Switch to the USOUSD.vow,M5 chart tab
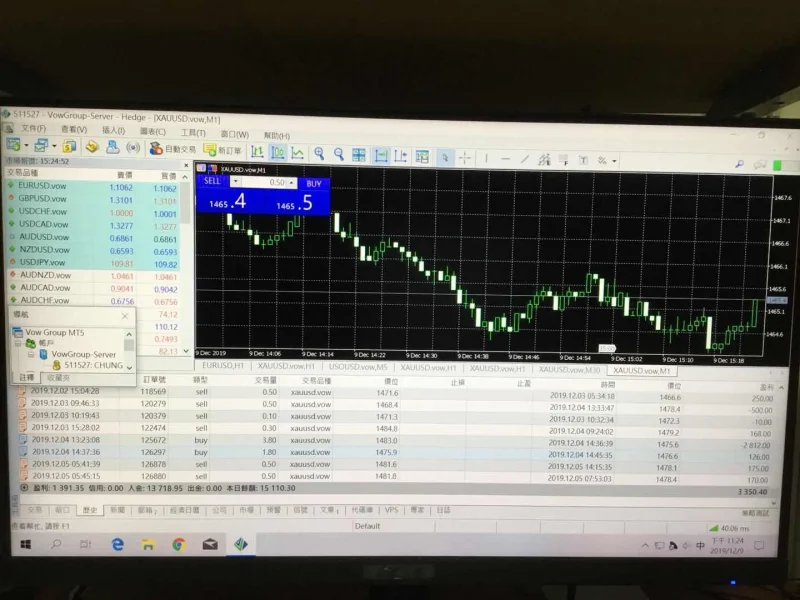Image resolution: width=800 pixels, height=600 pixels. point(358,367)
